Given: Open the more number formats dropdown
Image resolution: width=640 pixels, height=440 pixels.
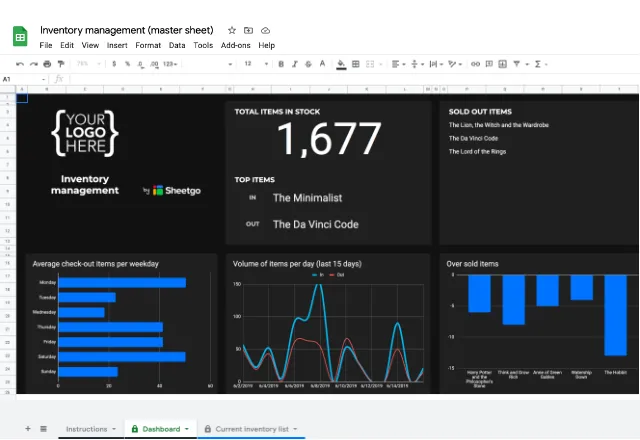Looking at the screenshot, I should [x=170, y=64].
